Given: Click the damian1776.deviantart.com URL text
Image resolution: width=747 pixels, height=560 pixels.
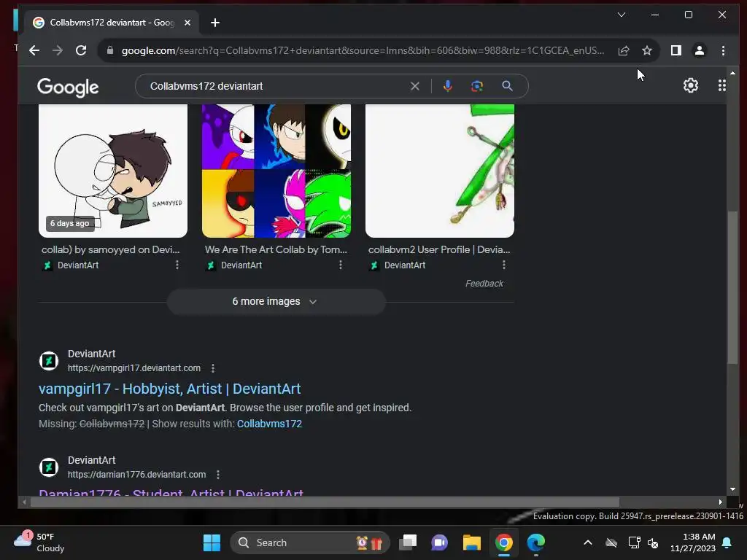Looking at the screenshot, I should pyautogui.click(x=136, y=475).
